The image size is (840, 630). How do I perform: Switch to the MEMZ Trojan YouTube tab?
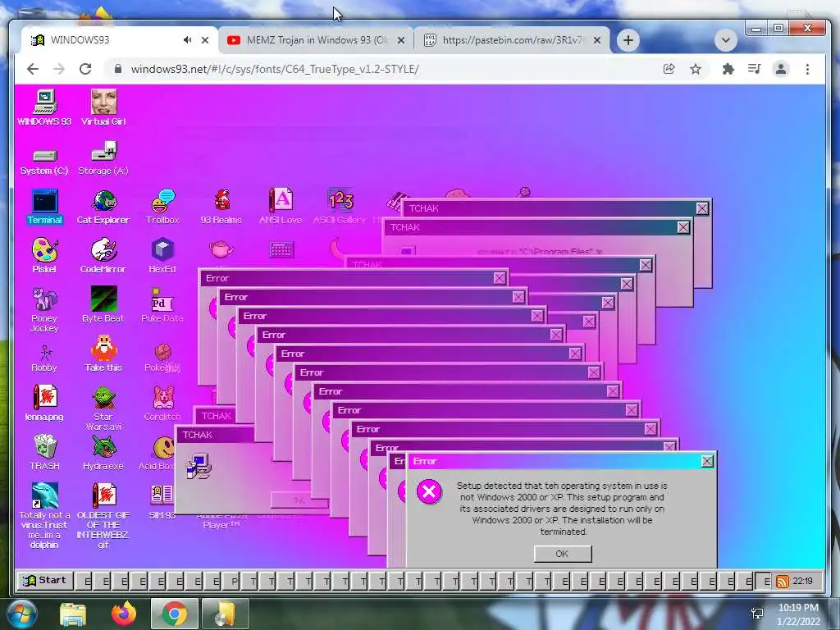(x=315, y=40)
